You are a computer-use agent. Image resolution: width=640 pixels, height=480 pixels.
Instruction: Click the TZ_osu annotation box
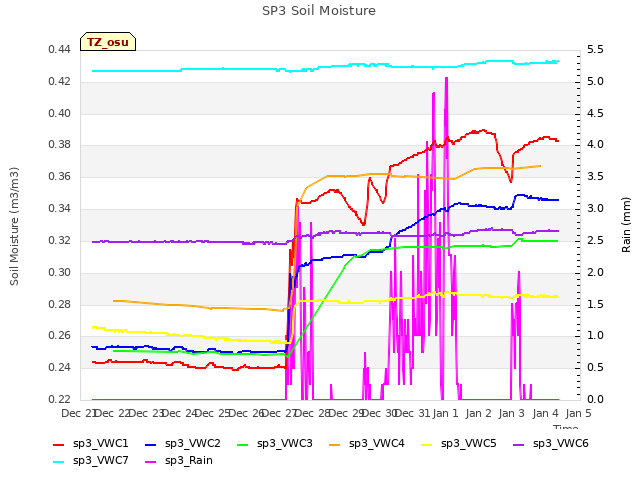(x=108, y=42)
